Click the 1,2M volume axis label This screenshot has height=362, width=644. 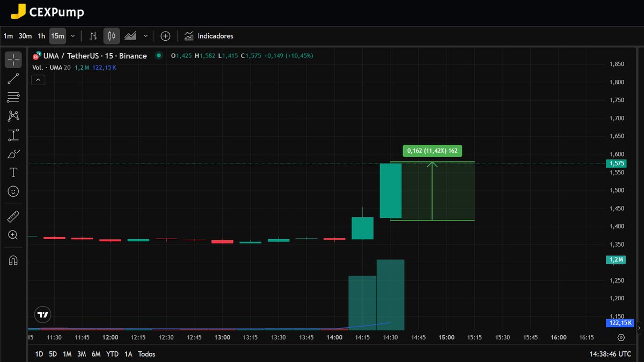(x=615, y=260)
